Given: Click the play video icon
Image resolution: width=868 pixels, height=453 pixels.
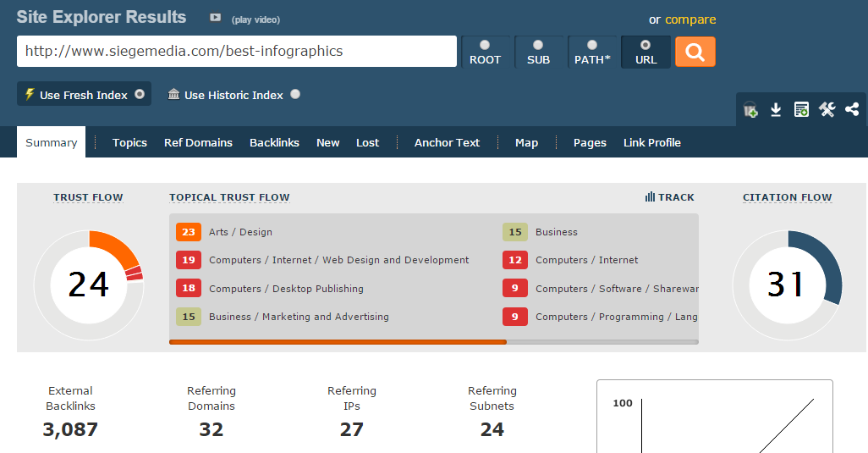Looking at the screenshot, I should coord(216,18).
